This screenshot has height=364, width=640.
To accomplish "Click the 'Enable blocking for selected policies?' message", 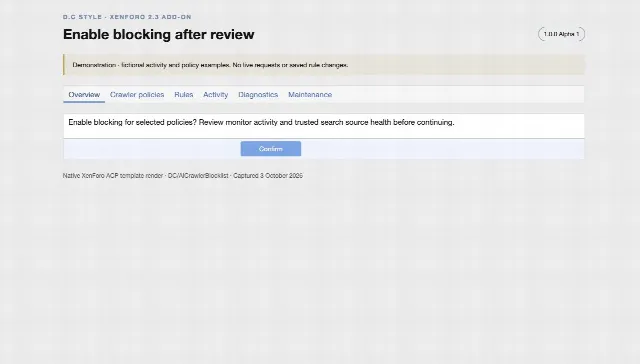I will pos(261,122).
